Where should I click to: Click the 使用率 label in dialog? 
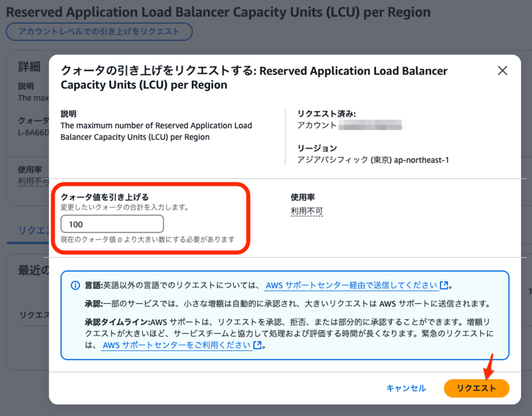pyautogui.click(x=302, y=197)
